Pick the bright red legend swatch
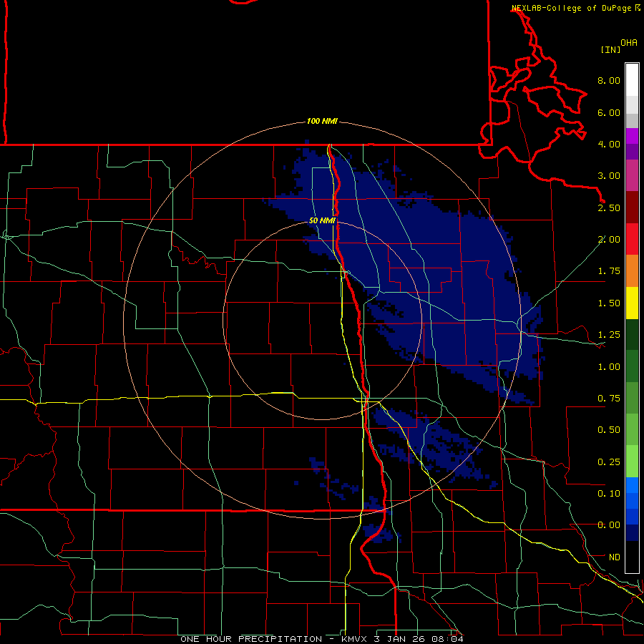 pyautogui.click(x=632, y=239)
